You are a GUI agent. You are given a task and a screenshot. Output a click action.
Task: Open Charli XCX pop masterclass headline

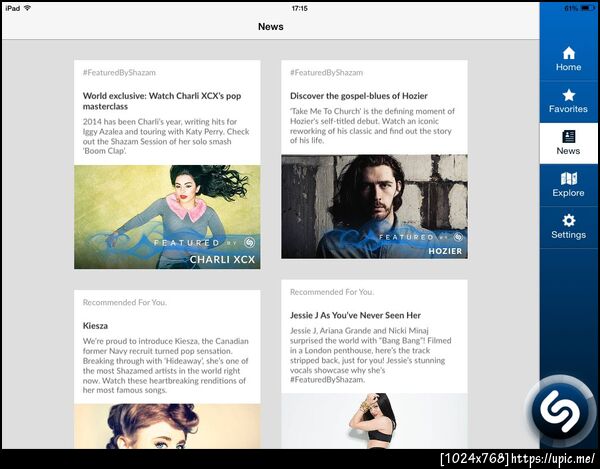pos(162,101)
